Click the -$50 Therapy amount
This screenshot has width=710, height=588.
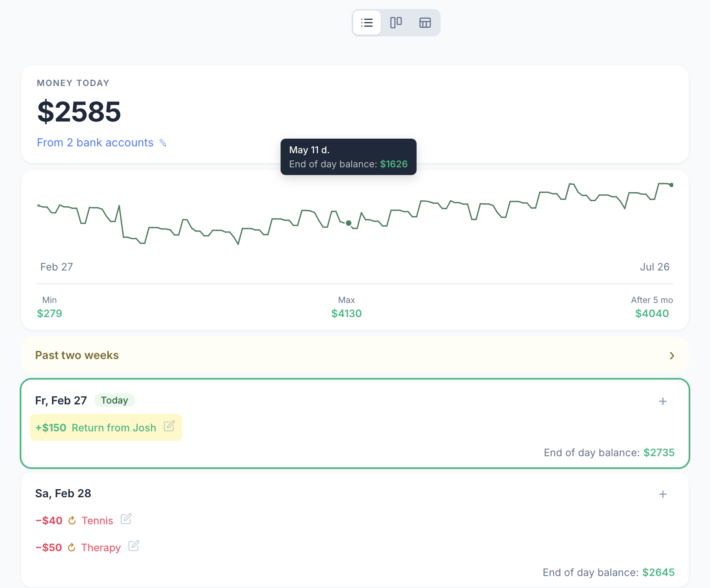[x=48, y=548]
